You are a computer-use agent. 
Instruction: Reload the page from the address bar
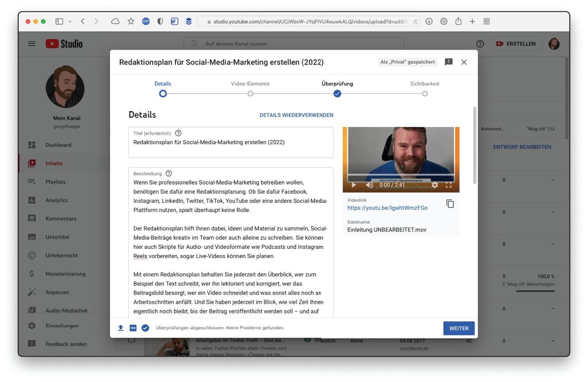coord(416,22)
